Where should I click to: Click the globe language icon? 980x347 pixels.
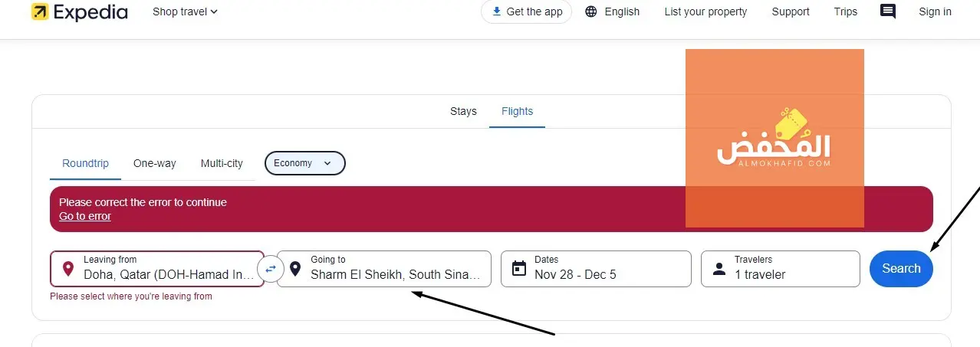pos(590,11)
